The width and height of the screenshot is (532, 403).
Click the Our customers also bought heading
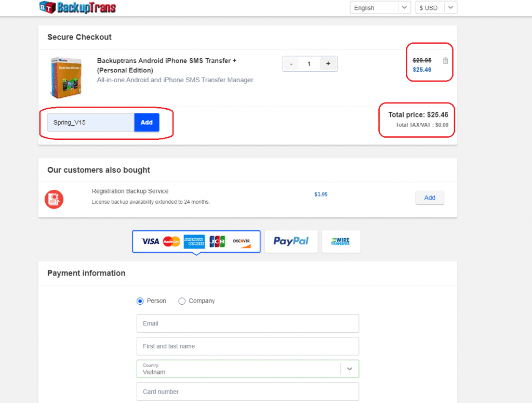pyautogui.click(x=99, y=170)
